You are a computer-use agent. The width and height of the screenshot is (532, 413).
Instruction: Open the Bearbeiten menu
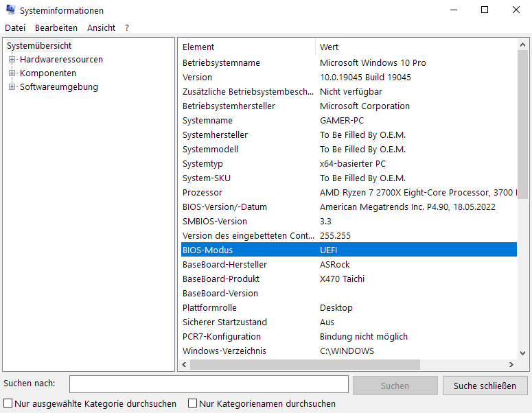tap(56, 28)
